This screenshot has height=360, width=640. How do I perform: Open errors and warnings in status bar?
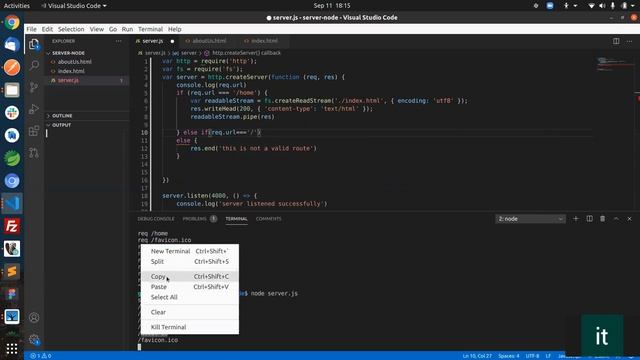[x=40, y=356]
